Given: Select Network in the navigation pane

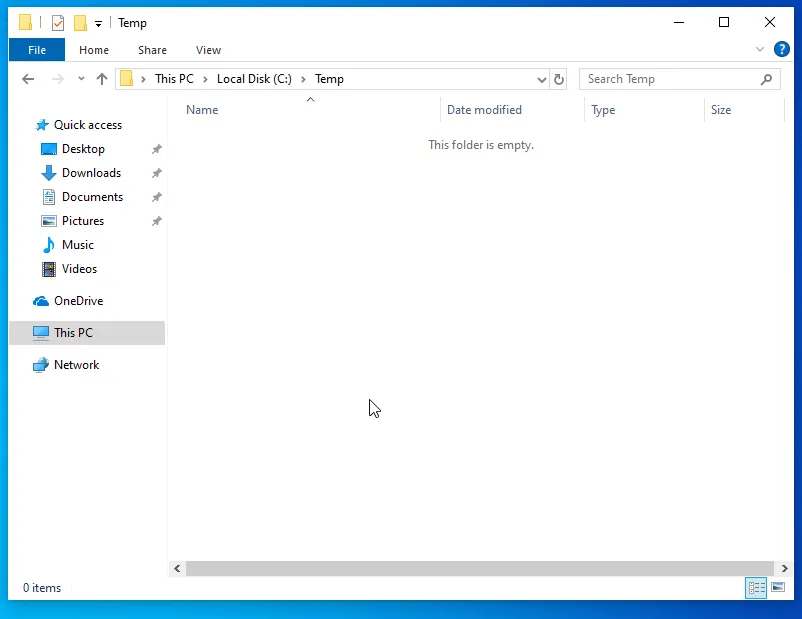Looking at the screenshot, I should (x=77, y=365).
